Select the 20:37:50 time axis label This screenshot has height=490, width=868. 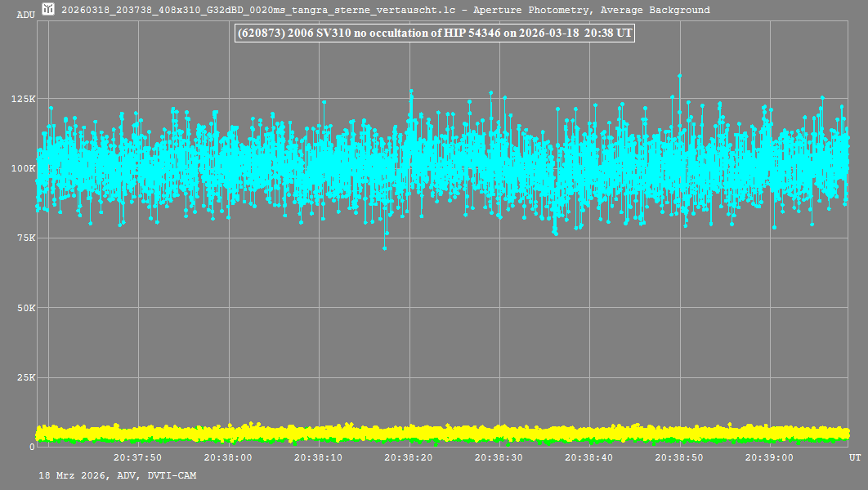(x=137, y=458)
